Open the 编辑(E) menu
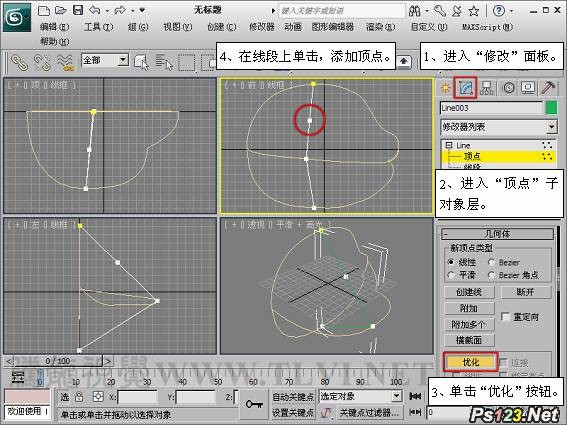This screenshot has width=567, height=425. (x=55, y=27)
